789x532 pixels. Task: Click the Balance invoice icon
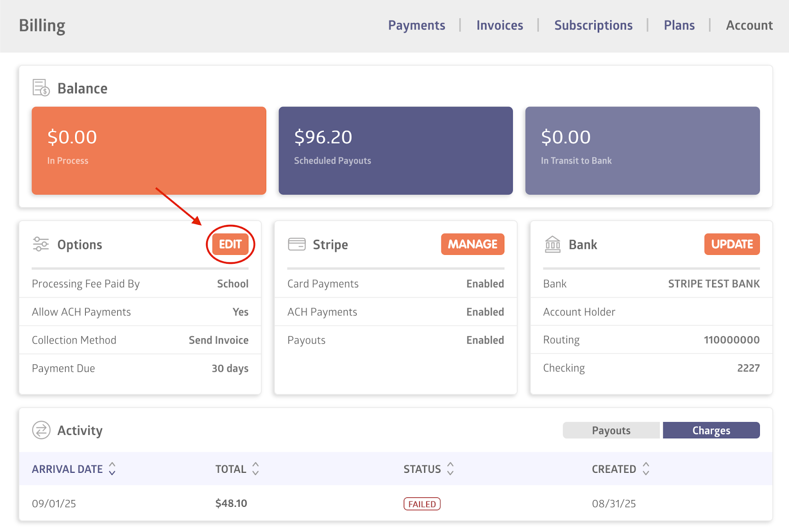click(41, 88)
